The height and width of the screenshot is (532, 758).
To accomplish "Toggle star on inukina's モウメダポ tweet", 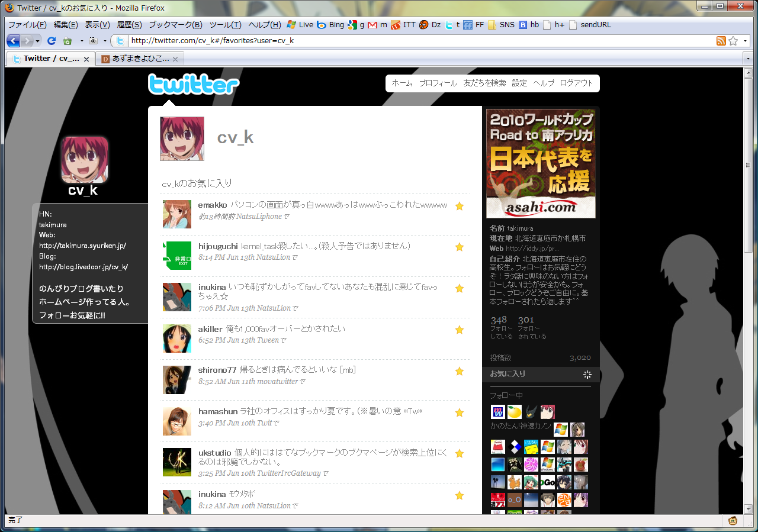I will tap(459, 495).
